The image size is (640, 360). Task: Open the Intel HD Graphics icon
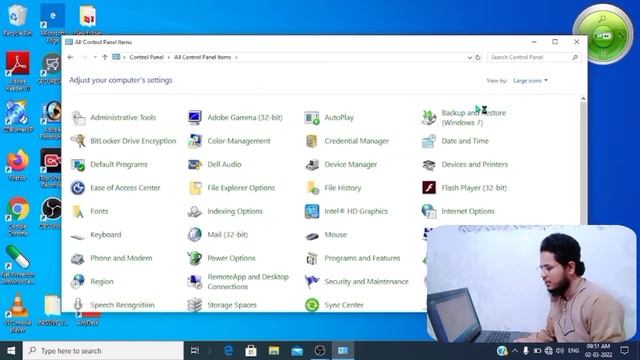point(312,211)
